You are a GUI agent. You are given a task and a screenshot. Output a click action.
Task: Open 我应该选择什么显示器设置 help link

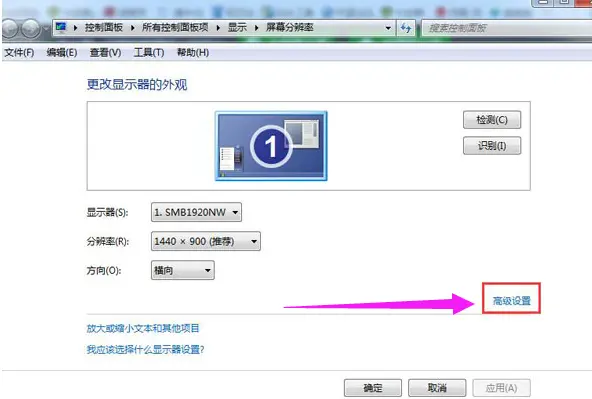coord(145,350)
